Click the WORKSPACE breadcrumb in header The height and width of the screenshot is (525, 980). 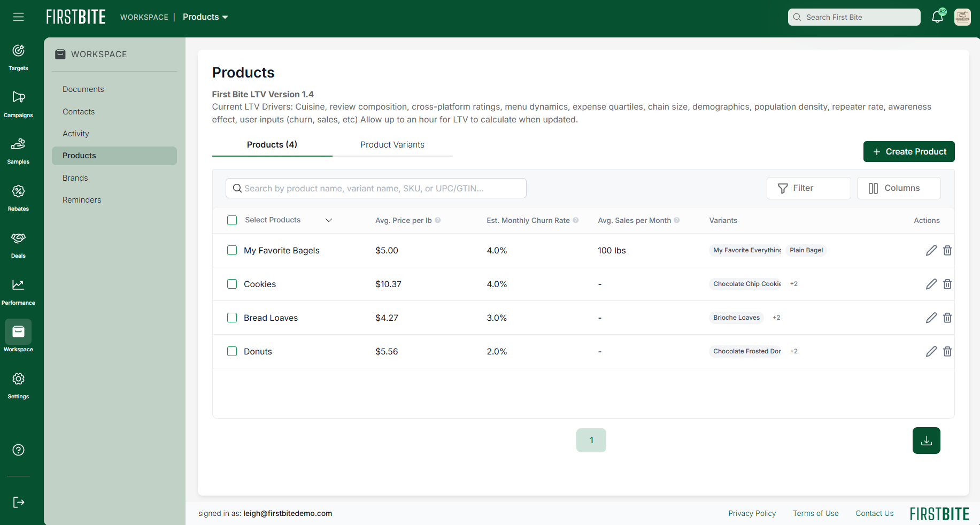pos(144,17)
